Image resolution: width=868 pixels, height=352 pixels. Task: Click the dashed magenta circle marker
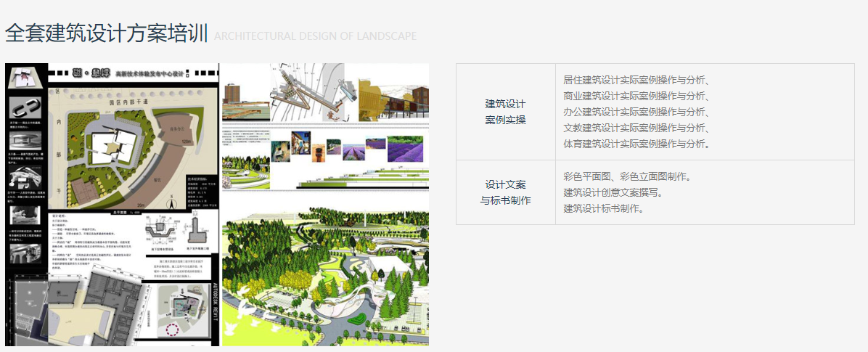173,331
